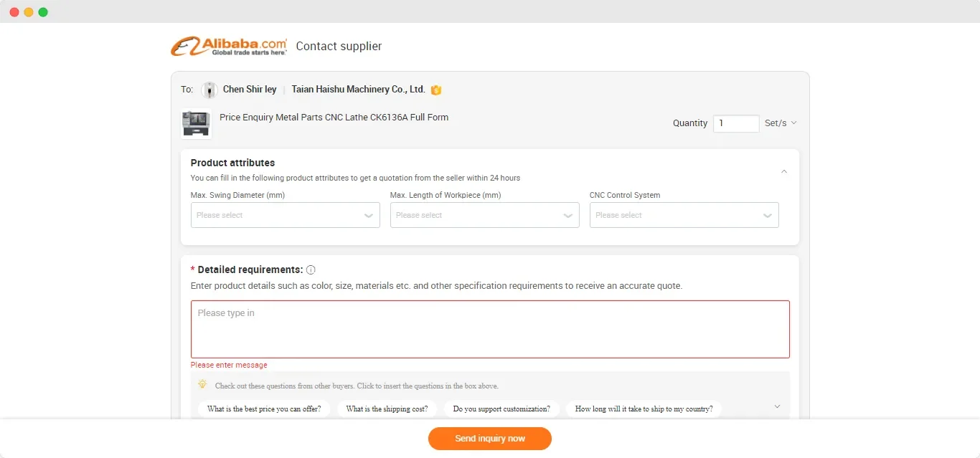The height and width of the screenshot is (458, 980).
Task: Click the Taian Haishu Machinery company name
Action: [x=358, y=90]
